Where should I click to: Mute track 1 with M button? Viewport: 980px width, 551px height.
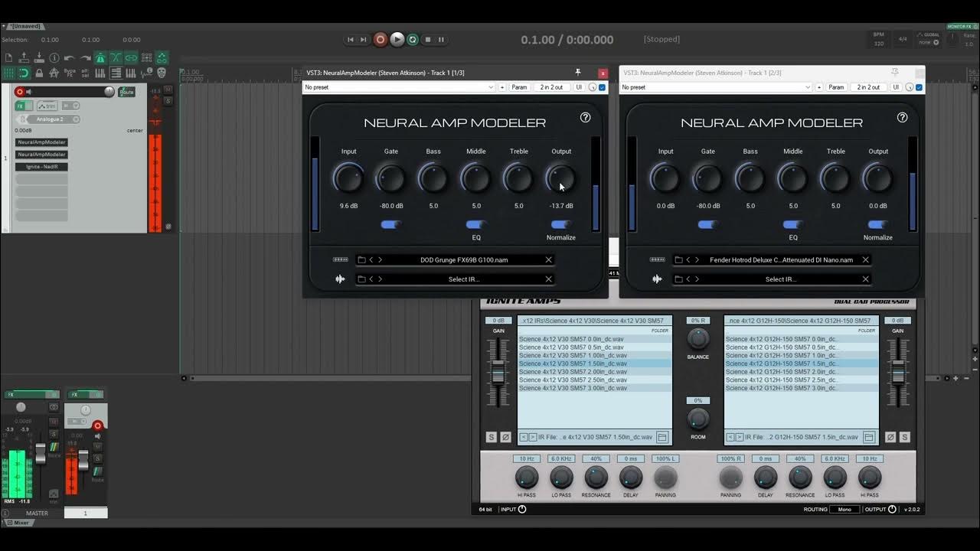[x=168, y=90]
